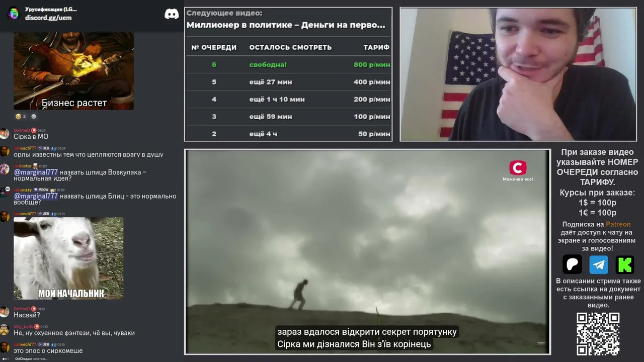Click the subtitle line "зараз вдалося відкрити секрет порятунку"
Image resolution: width=644 pixels, height=362 pixels.
tap(367, 332)
